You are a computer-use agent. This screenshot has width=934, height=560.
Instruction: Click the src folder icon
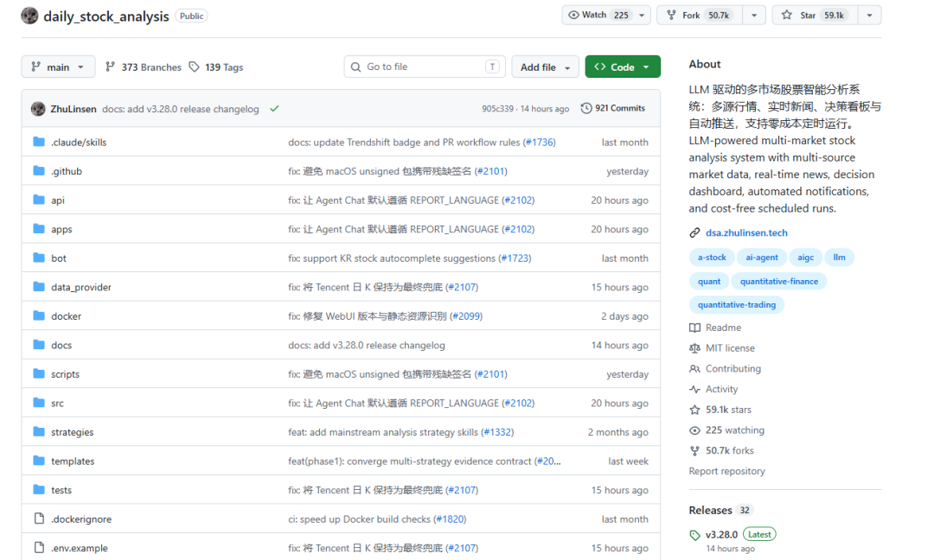39,403
